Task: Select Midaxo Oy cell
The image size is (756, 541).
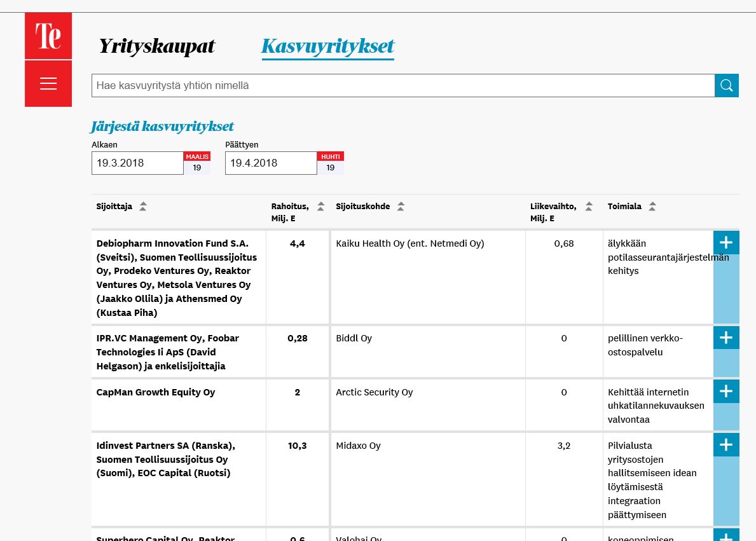Action: tap(428, 479)
